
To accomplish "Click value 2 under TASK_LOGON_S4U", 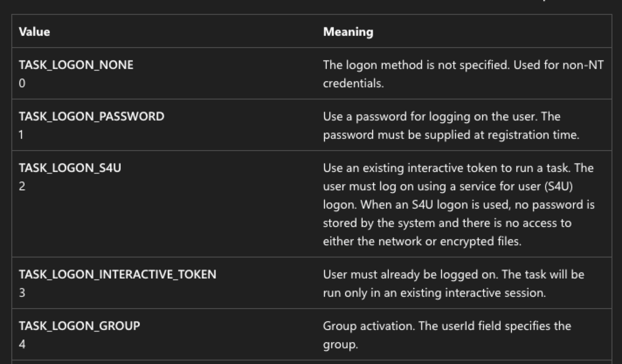I will click(x=22, y=186).
